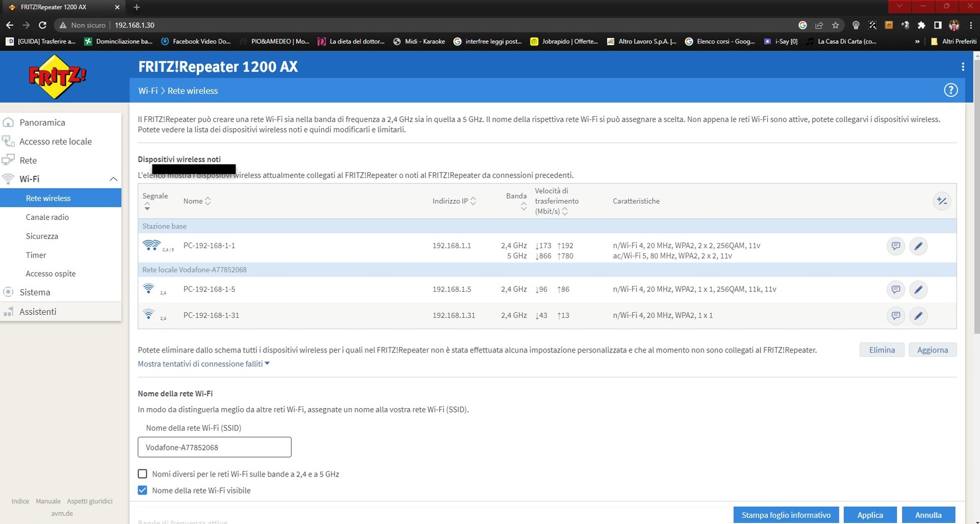Open comment icon for PC-192-168-1-1
Image resolution: width=980 pixels, height=524 pixels.
pyautogui.click(x=895, y=246)
